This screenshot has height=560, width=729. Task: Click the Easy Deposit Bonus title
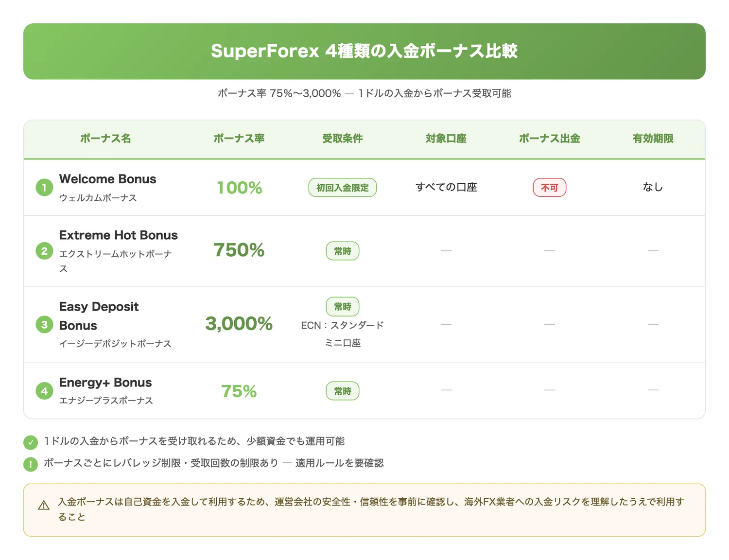coord(99,316)
